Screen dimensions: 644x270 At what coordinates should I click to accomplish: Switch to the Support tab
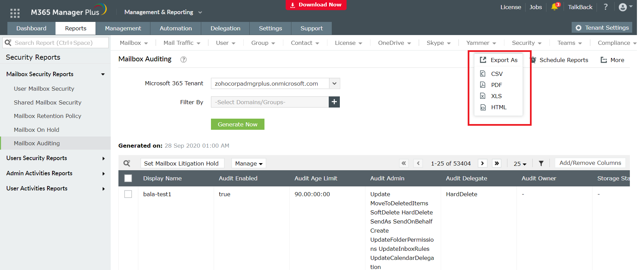point(312,28)
